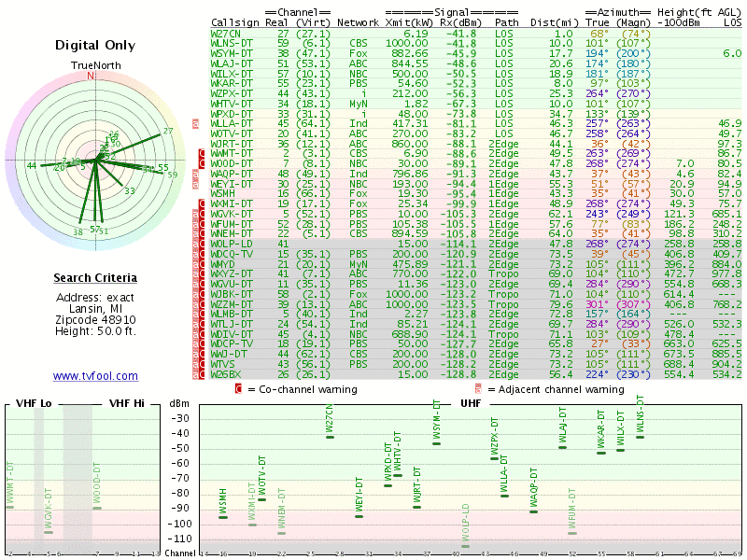Select the WLNS-DT callsign row
Screen dimensions: 747x560
coord(232,43)
